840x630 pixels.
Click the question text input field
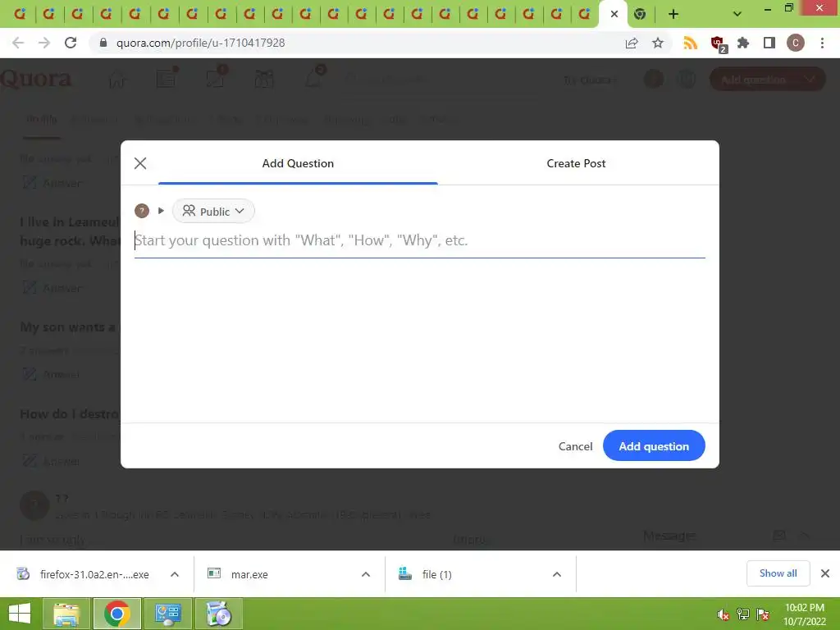[419, 240]
